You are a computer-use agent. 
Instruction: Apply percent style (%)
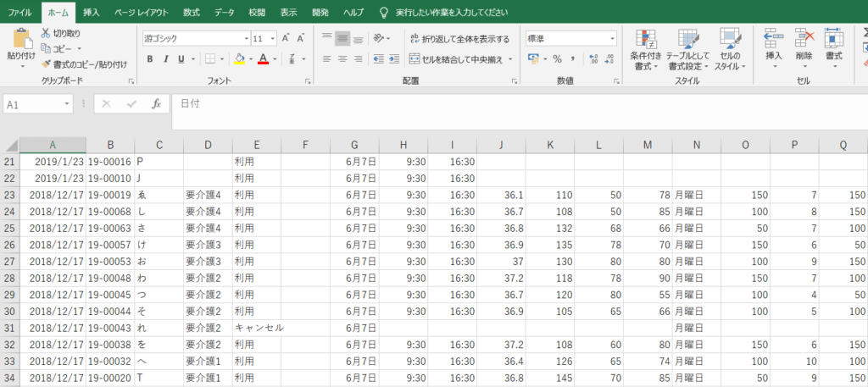coord(558,58)
